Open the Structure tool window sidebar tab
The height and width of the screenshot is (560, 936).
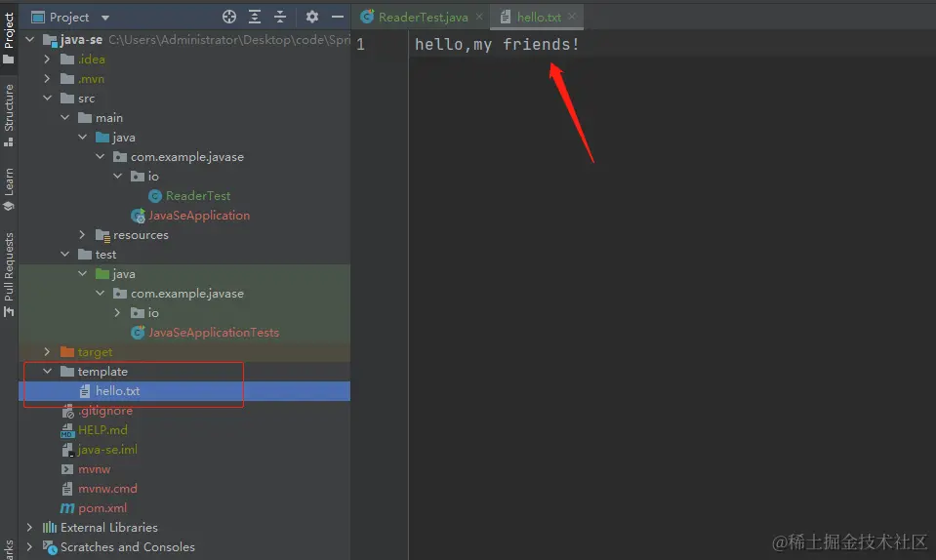9,115
